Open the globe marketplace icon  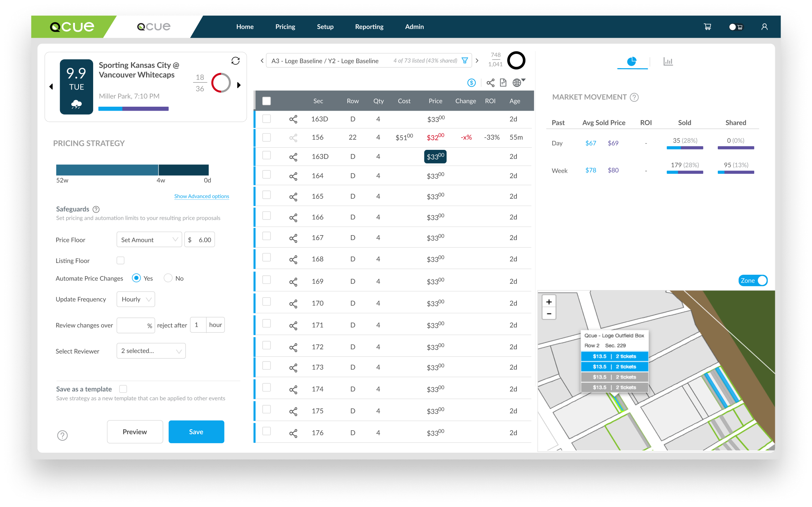517,83
